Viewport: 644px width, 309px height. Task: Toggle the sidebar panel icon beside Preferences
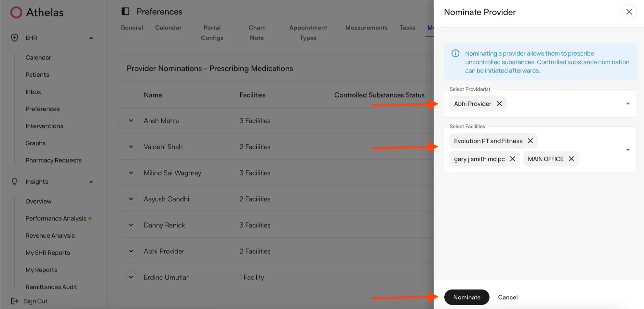pos(125,12)
